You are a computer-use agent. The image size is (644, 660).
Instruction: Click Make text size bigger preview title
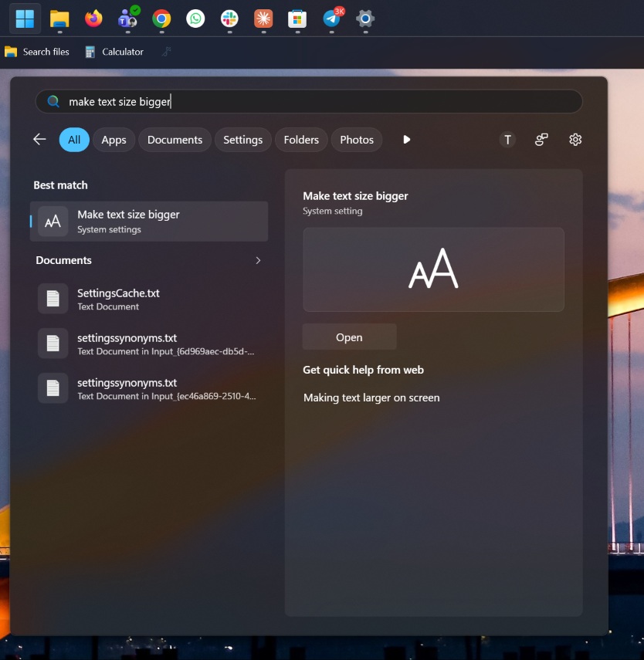pos(355,196)
